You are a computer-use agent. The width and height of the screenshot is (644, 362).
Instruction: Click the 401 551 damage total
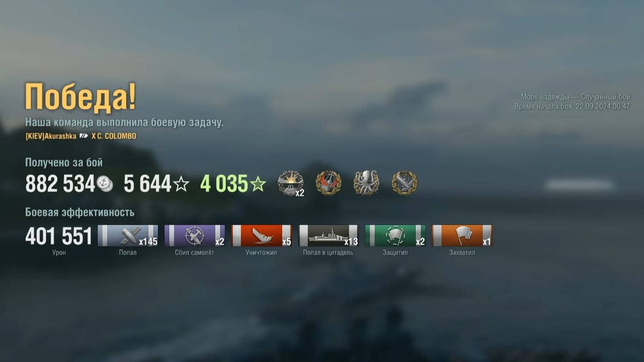59,236
